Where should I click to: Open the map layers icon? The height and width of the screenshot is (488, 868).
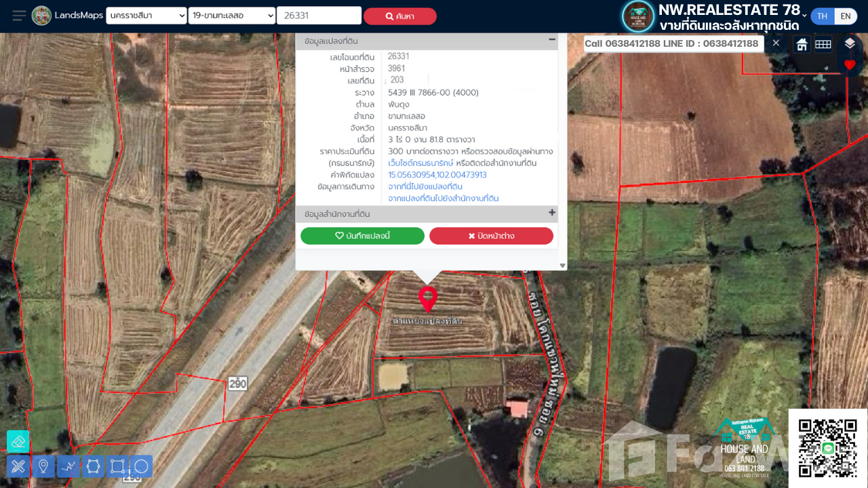[850, 44]
